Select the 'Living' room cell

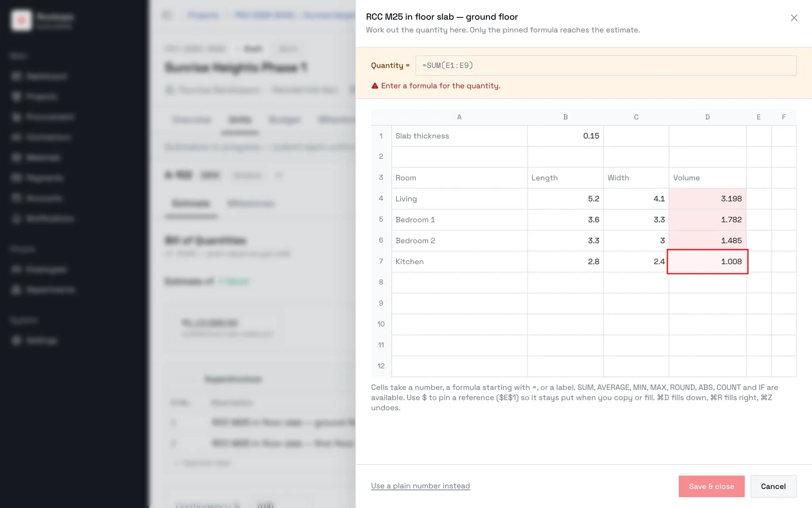(459, 199)
